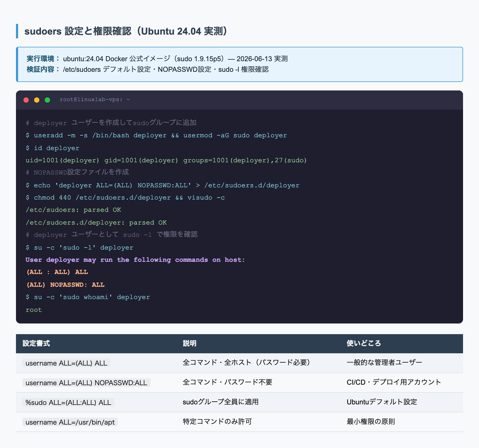Click the red dot in terminal title bar

click(x=26, y=100)
